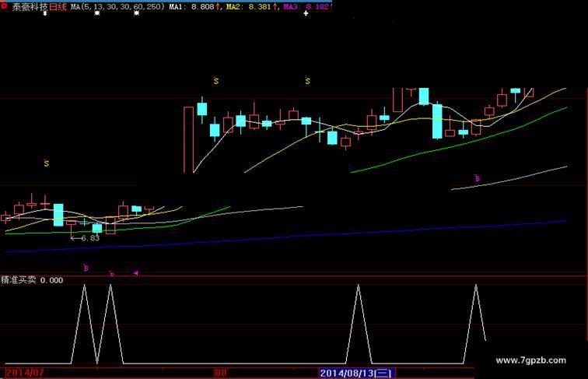The height and width of the screenshot is (379, 588).
Task: Click the S signal above the gap-up candle
Action: point(216,81)
